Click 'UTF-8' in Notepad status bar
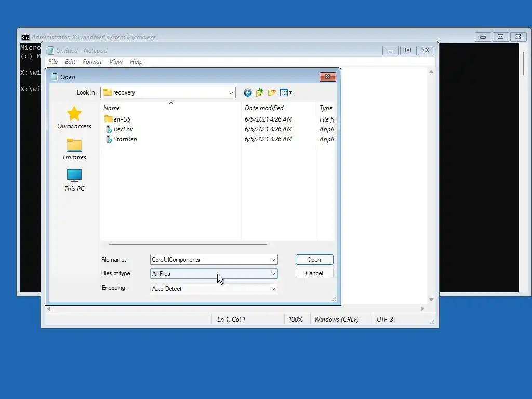 pyautogui.click(x=385, y=320)
